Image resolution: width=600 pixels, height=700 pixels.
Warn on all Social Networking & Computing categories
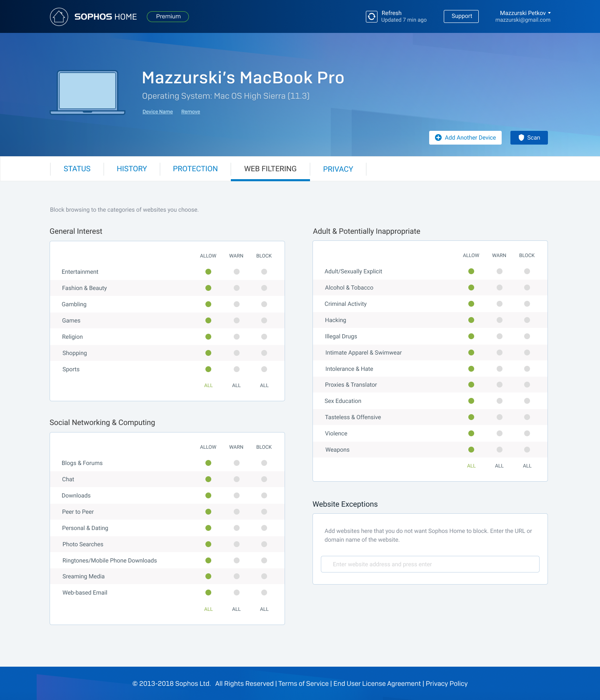pyautogui.click(x=236, y=609)
